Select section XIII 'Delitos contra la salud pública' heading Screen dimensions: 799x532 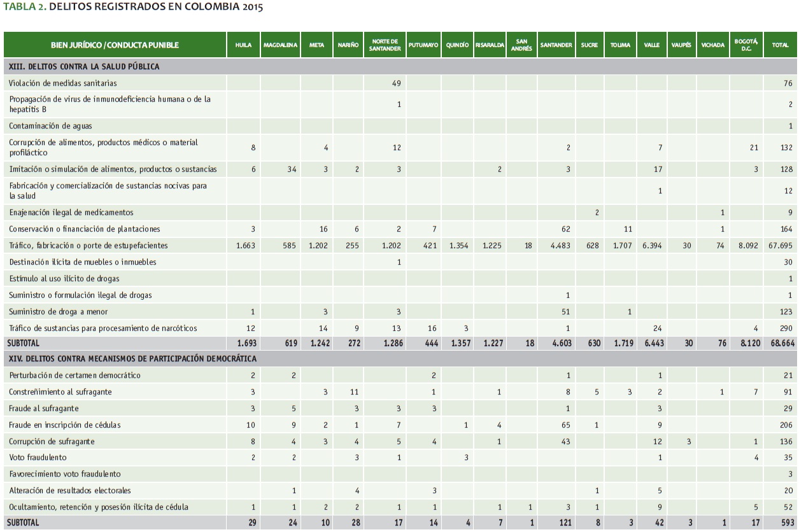coord(83,66)
